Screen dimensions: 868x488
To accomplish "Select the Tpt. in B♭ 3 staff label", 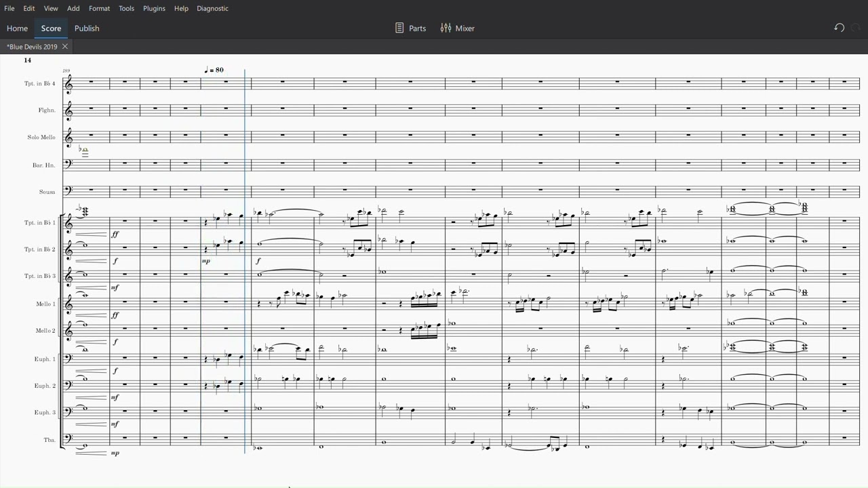I will click(40, 276).
